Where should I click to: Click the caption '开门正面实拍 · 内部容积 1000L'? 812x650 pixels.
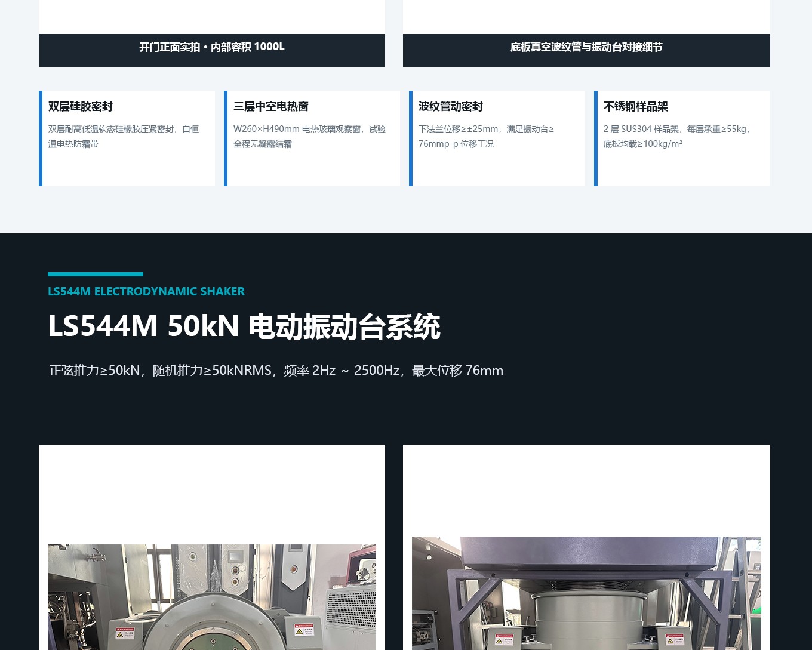coord(212,47)
